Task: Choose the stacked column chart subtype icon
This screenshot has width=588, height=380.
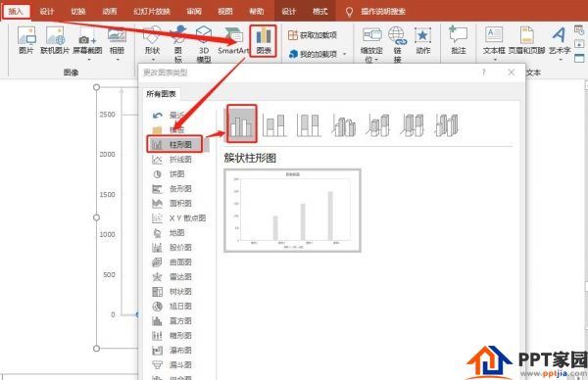Action: (274, 124)
